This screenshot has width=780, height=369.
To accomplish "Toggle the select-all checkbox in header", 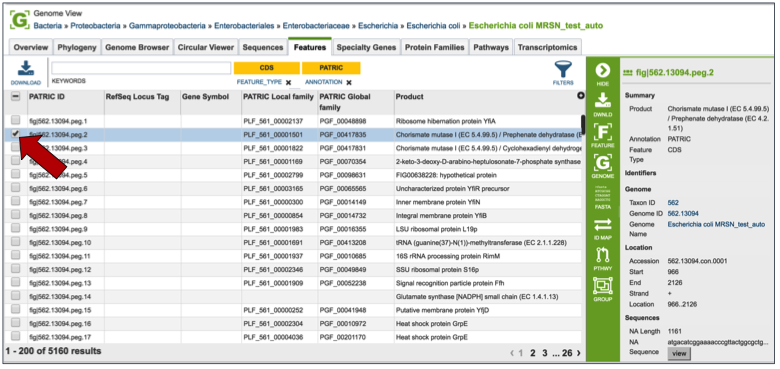I will (x=15, y=97).
